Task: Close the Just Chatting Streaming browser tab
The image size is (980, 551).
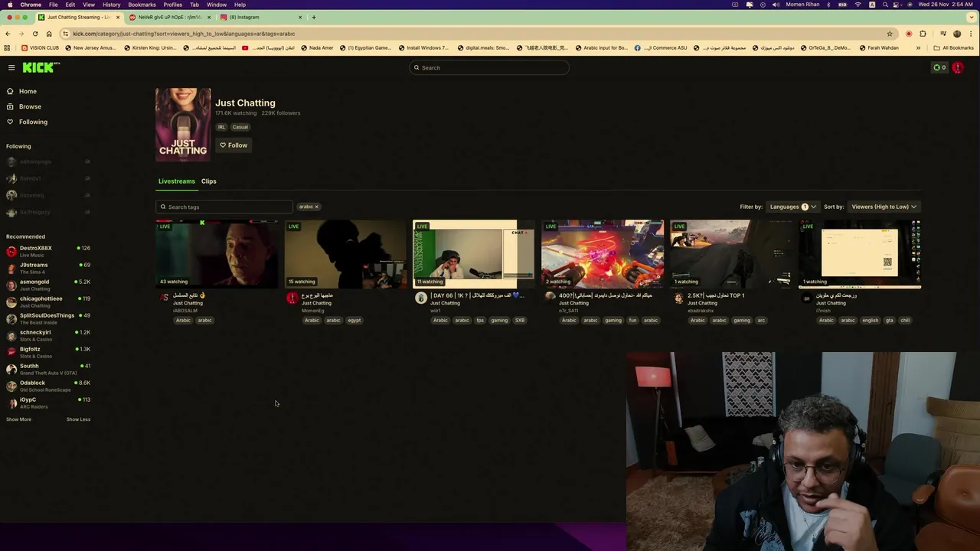Action: 118,17
